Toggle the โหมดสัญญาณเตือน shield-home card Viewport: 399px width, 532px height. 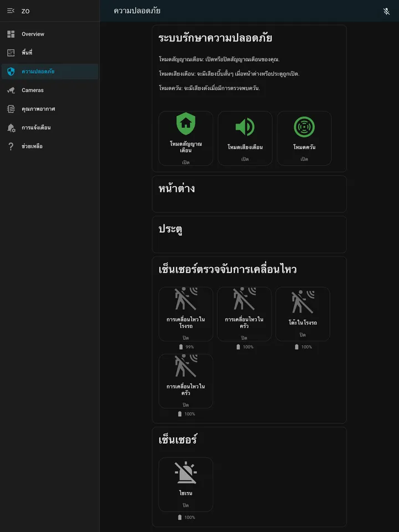[186, 139]
